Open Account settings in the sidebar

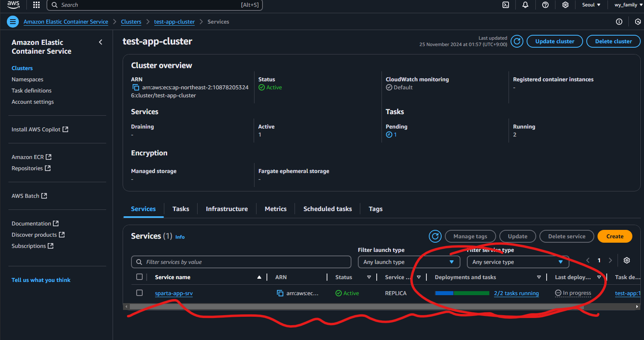tap(32, 102)
